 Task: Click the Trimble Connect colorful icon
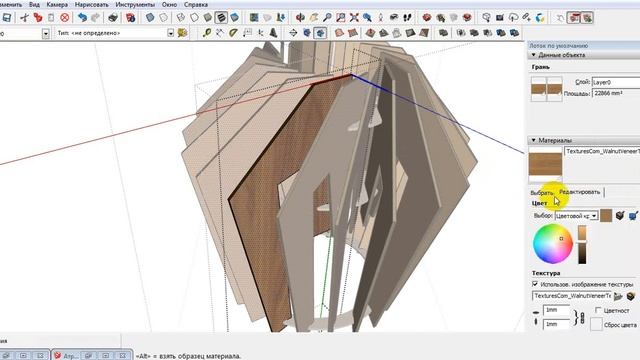point(540,18)
